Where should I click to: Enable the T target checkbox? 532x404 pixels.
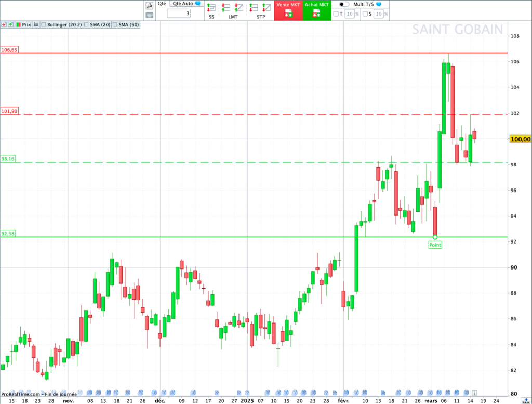click(x=336, y=14)
